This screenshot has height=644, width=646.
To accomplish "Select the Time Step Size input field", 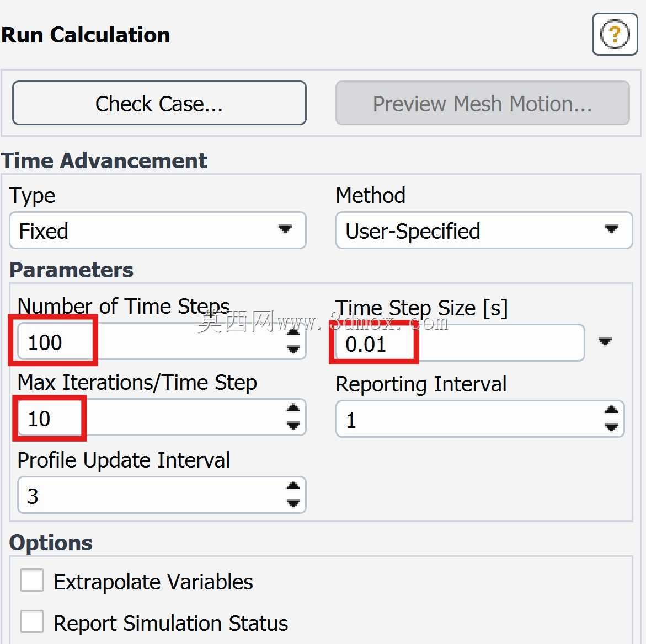I will (x=460, y=343).
